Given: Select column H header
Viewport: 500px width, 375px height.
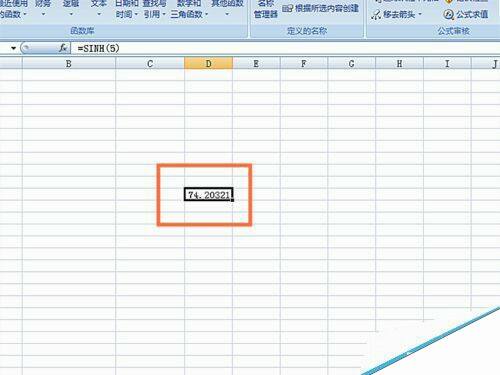Looking at the screenshot, I should pyautogui.click(x=399, y=63).
